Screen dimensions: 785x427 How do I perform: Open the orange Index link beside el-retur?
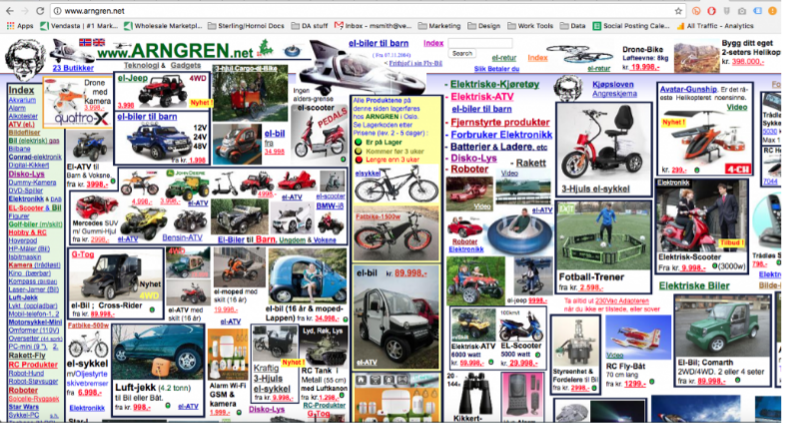tap(537, 58)
